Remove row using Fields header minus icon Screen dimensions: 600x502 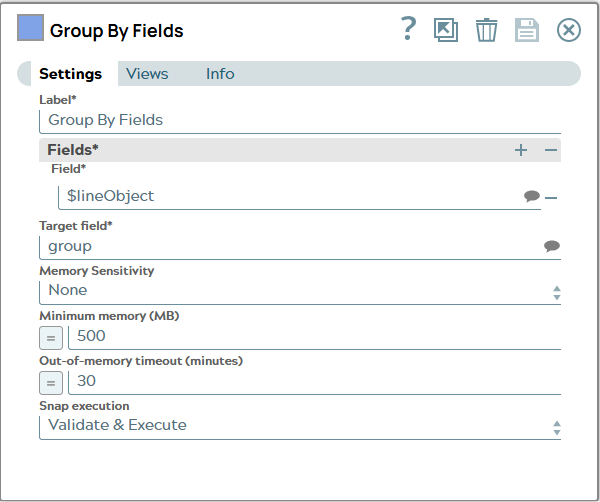click(551, 150)
